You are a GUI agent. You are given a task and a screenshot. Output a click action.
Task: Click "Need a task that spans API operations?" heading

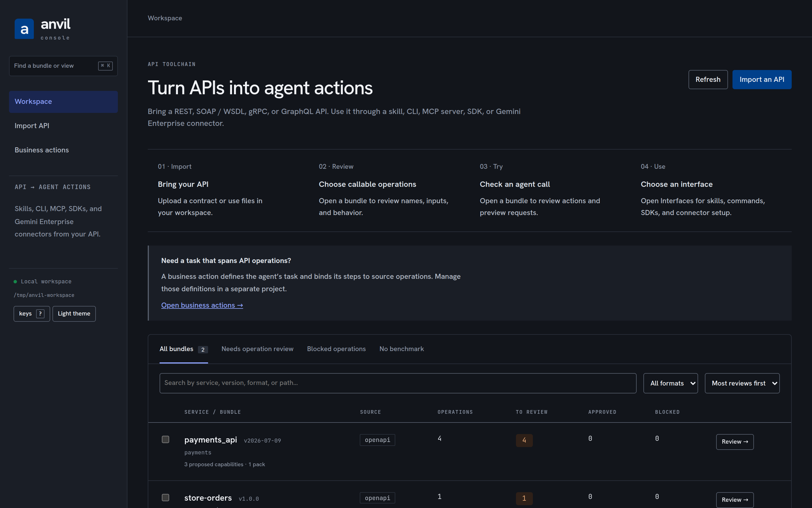point(226,261)
